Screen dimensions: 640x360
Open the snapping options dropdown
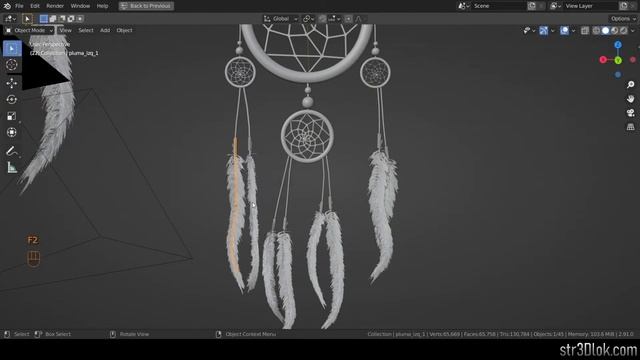[334, 19]
